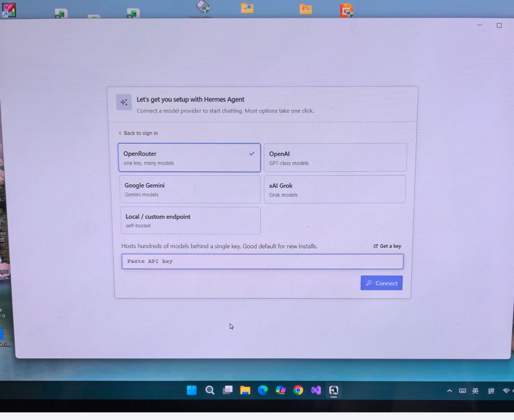Open Microsoft 365 Copilot from the taskbar
Screen dimensions: 514x420
point(281,390)
